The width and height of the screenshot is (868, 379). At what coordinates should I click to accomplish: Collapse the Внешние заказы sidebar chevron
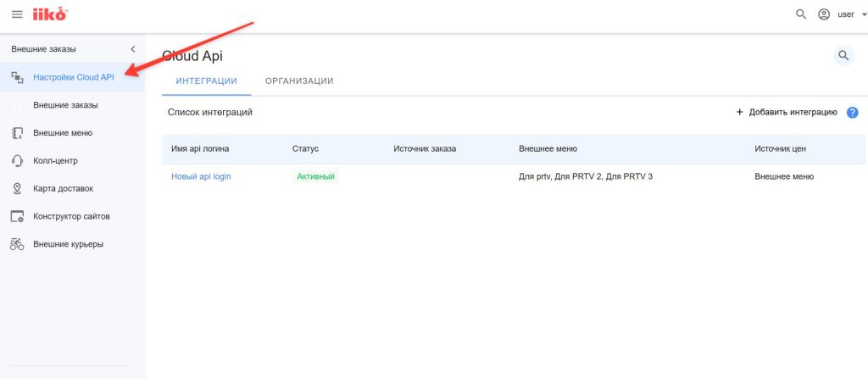tap(132, 49)
